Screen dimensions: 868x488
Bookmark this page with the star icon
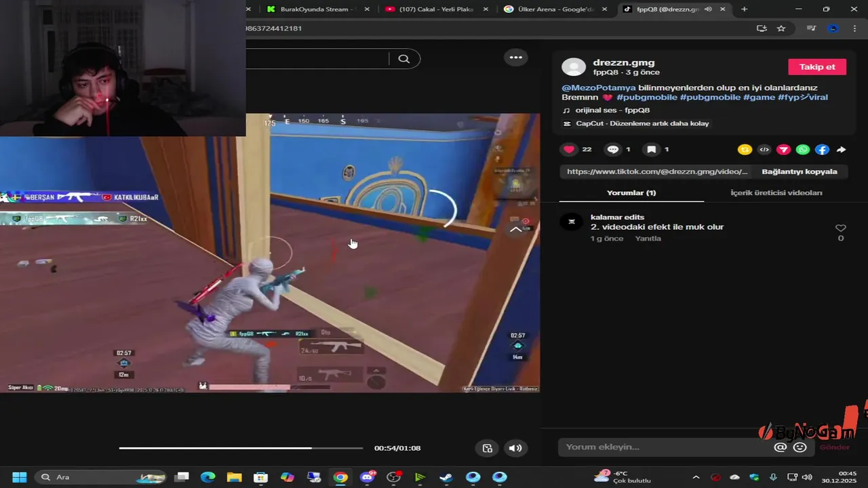coord(781,28)
